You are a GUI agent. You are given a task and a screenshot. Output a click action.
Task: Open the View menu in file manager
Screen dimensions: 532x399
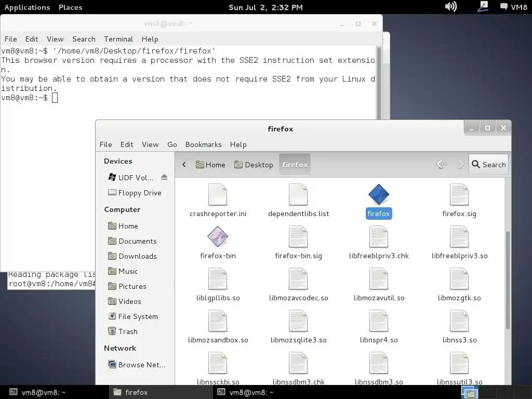tap(150, 144)
